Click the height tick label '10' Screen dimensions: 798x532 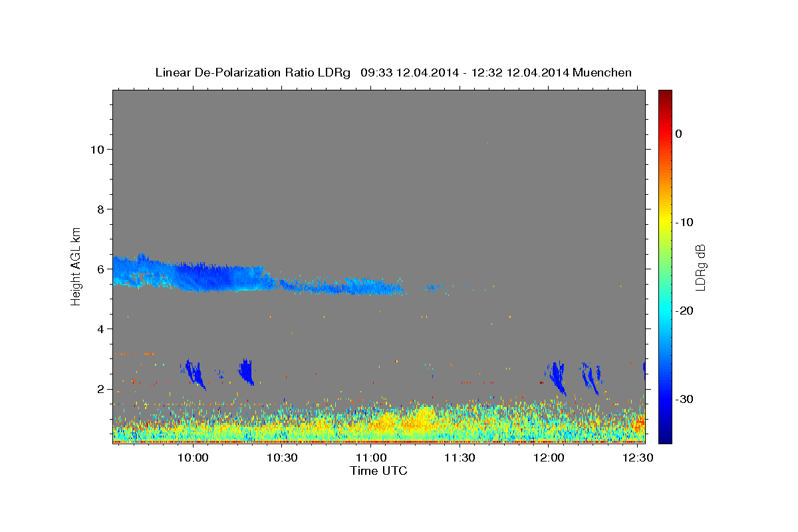point(96,149)
